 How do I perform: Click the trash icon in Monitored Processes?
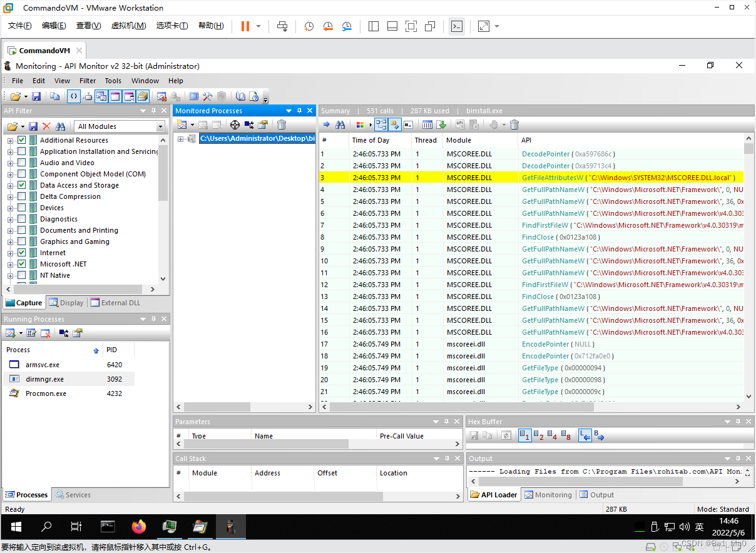click(x=282, y=125)
